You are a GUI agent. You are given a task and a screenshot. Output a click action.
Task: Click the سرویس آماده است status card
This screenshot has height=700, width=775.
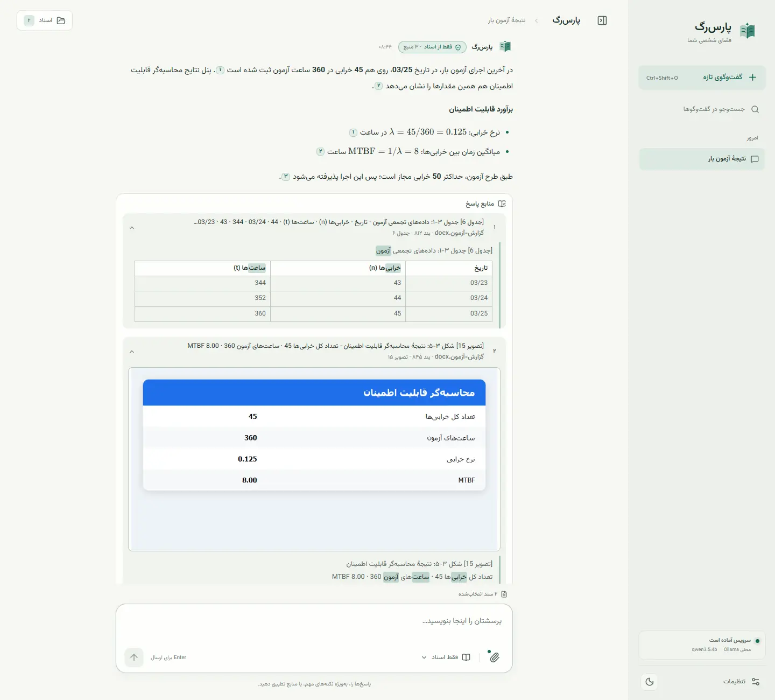[702, 645]
